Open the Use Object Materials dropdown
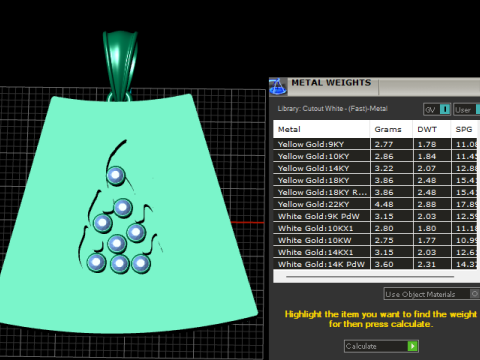 point(431,294)
